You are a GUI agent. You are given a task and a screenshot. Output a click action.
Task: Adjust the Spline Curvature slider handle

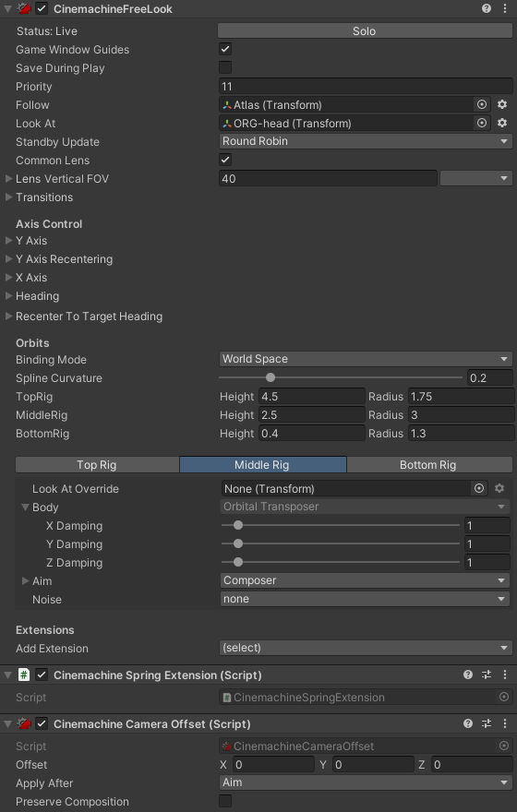click(271, 377)
